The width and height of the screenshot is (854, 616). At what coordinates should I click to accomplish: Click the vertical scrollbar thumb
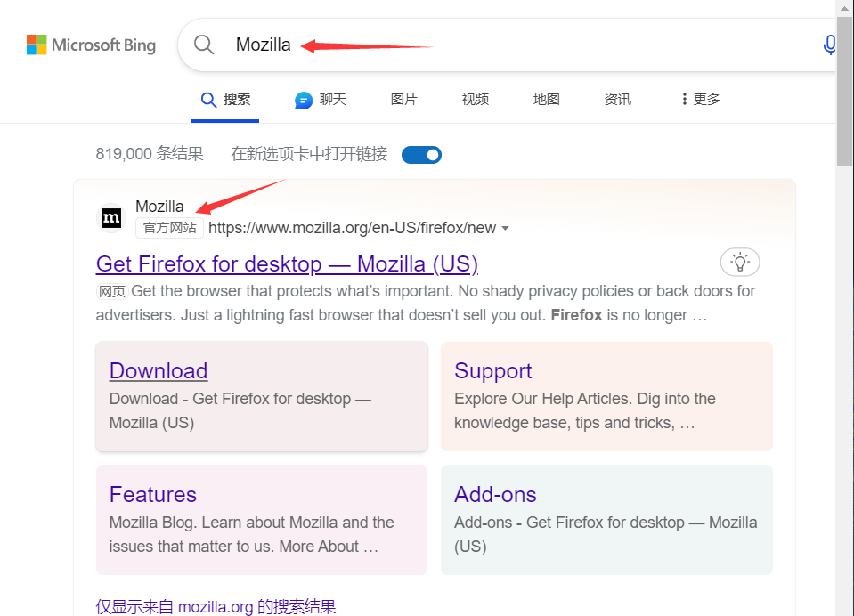click(845, 91)
